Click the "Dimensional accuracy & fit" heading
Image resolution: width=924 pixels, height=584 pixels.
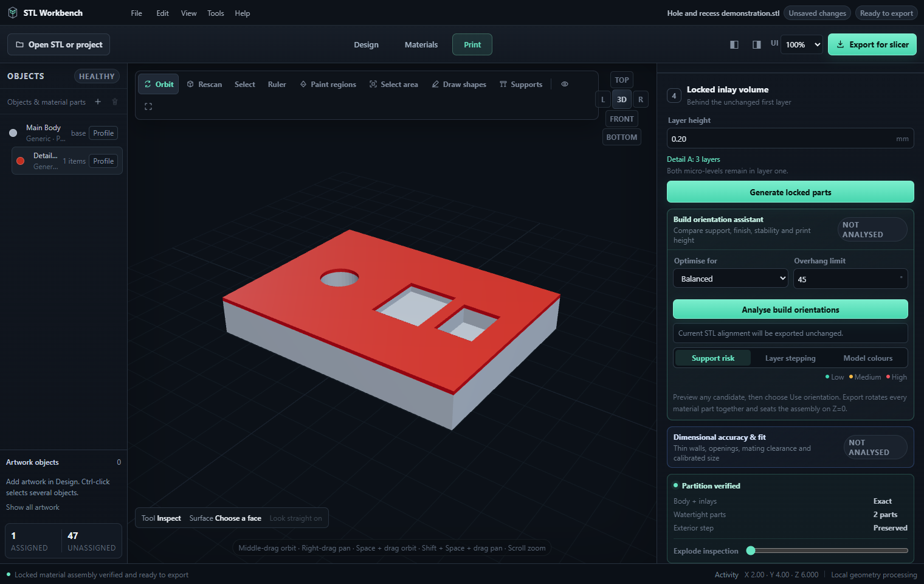coord(719,437)
